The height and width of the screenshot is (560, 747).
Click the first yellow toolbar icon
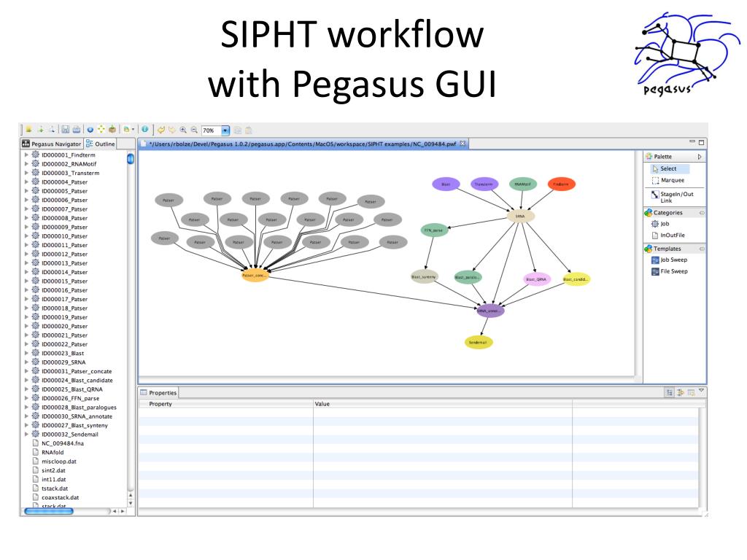click(28, 129)
